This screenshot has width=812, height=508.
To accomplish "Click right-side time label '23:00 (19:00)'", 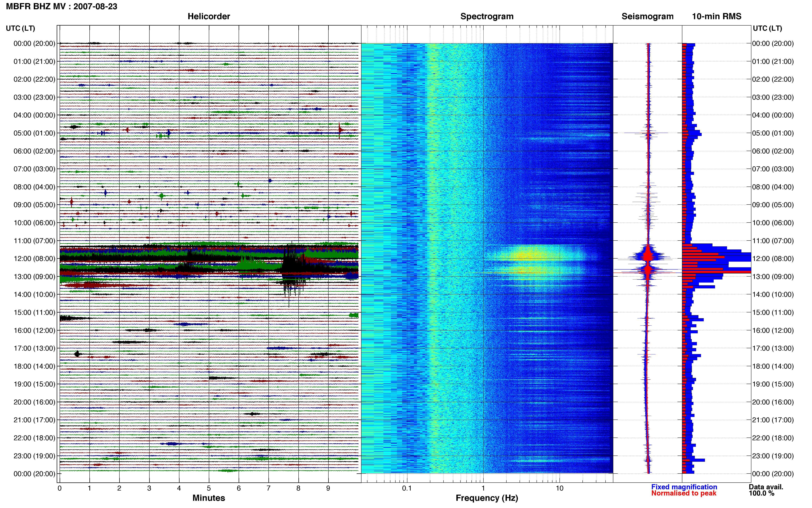I will (773, 456).
